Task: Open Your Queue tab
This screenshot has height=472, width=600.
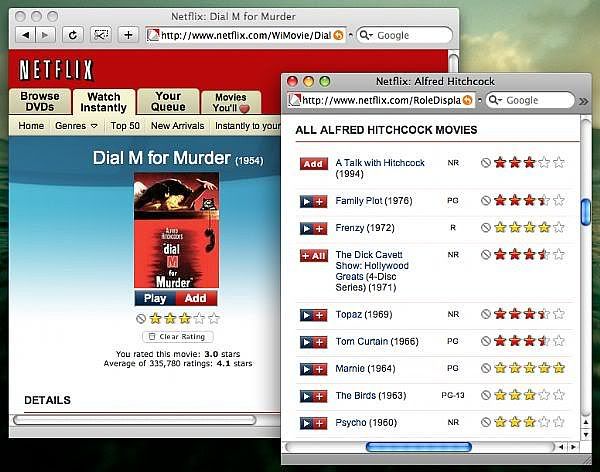Action: [168, 101]
